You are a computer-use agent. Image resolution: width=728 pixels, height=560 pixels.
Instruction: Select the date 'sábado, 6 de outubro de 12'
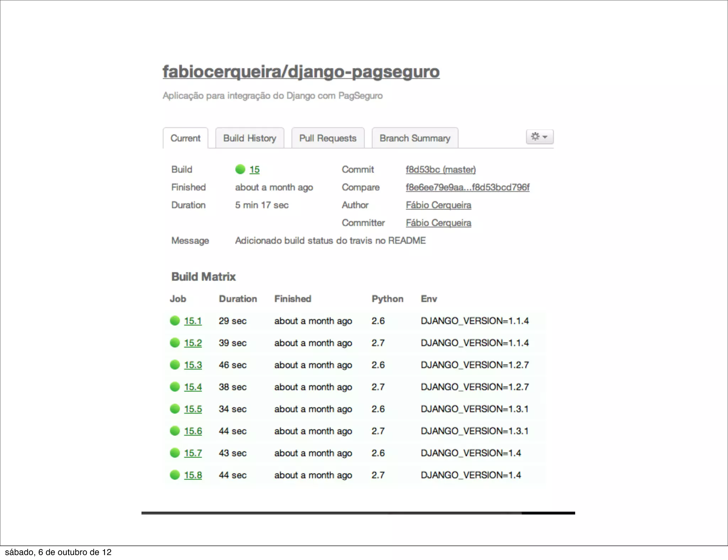58,552
